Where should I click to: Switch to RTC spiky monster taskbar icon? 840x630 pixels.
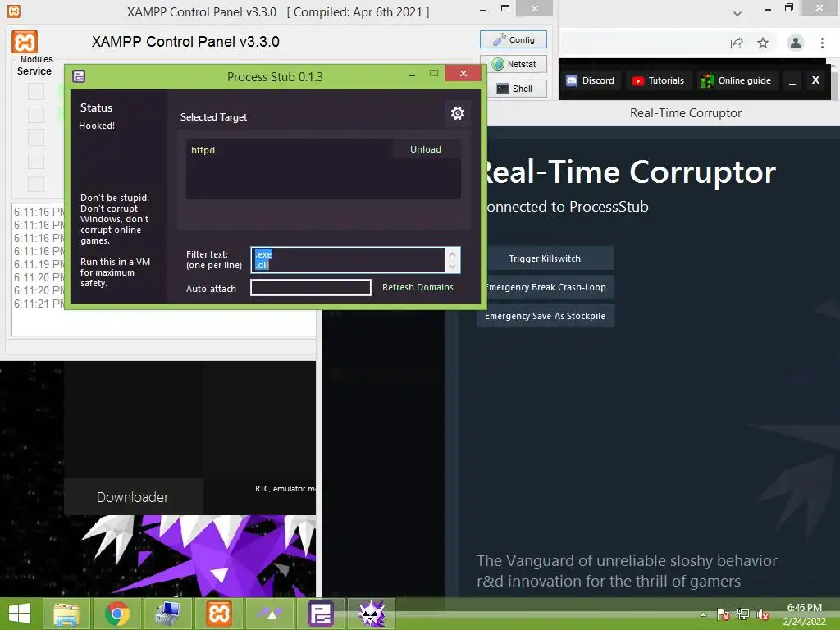(x=372, y=614)
